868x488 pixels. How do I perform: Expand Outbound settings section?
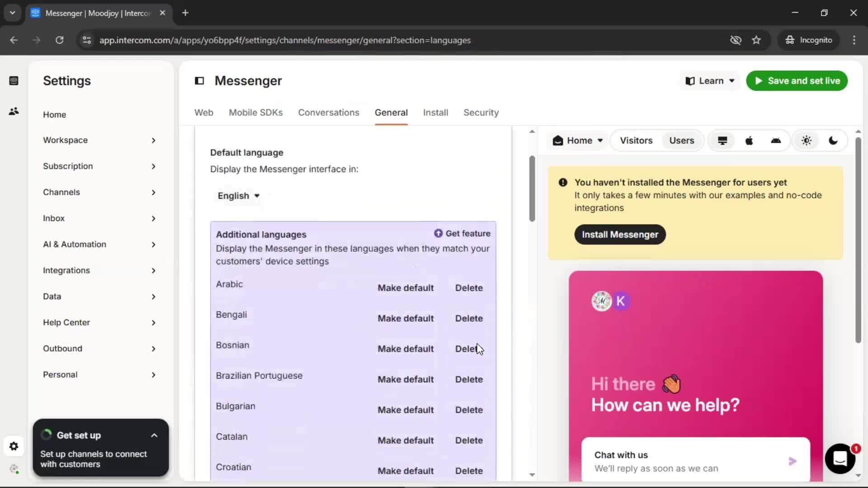(x=100, y=349)
